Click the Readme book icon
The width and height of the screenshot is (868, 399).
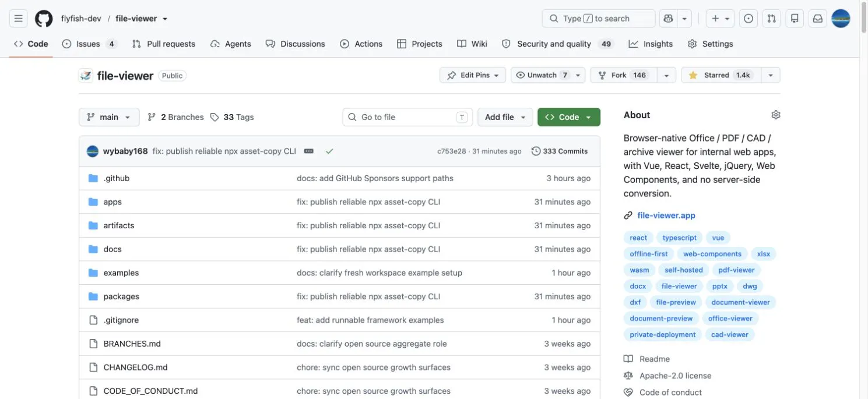point(628,359)
